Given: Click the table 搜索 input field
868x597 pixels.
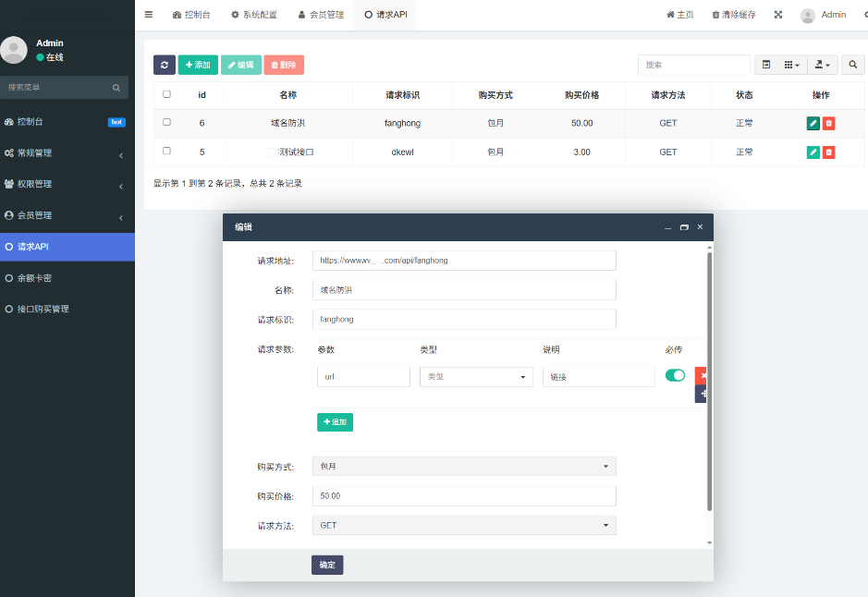Looking at the screenshot, I should [x=694, y=65].
